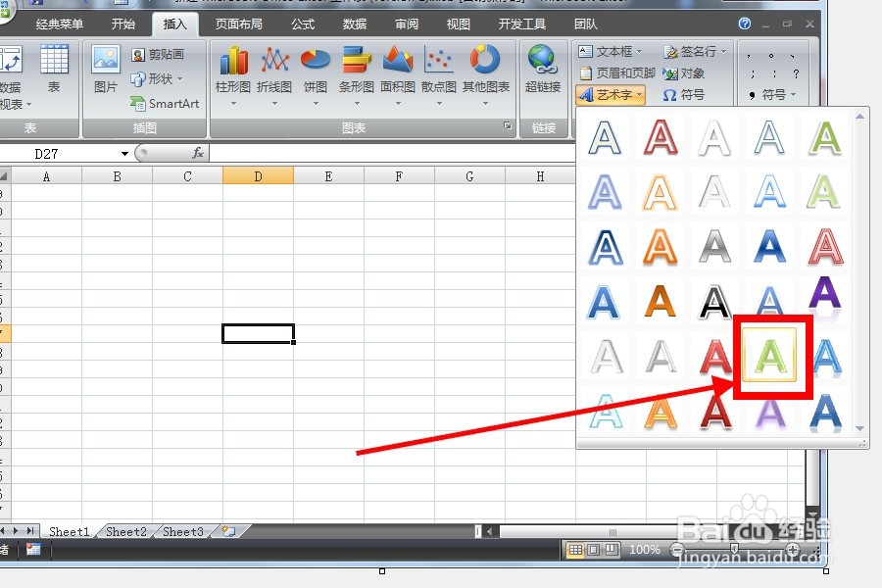Open the 剪贴画 clip art tool
The height and width of the screenshot is (588, 882).
pyautogui.click(x=158, y=55)
